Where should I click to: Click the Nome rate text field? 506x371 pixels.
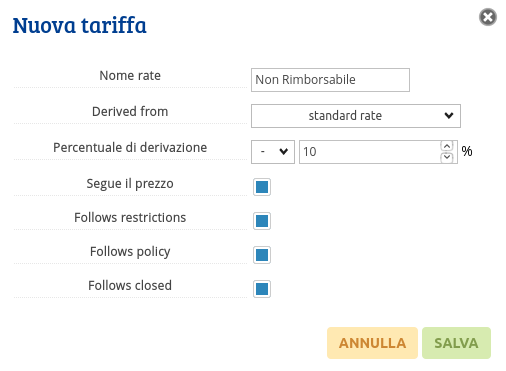330,80
